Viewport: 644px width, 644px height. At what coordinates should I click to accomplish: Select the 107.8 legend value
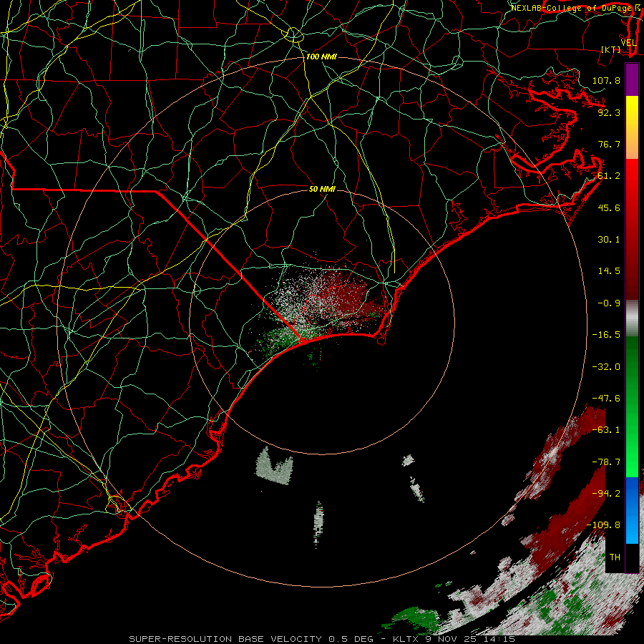(x=606, y=80)
